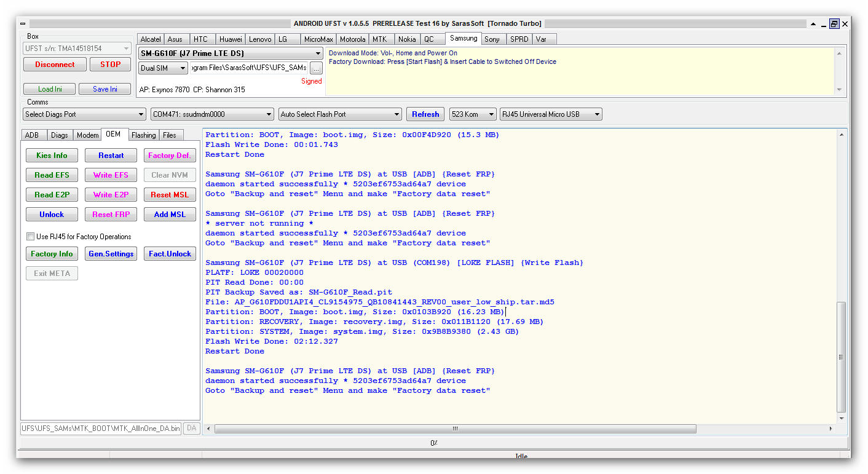Click the red STOP button
868x474 pixels.
pos(111,65)
